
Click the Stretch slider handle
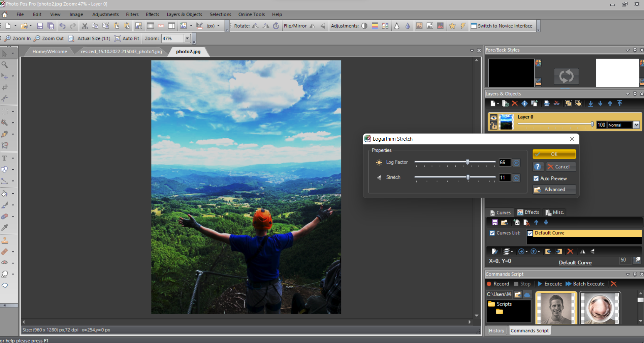tap(468, 177)
